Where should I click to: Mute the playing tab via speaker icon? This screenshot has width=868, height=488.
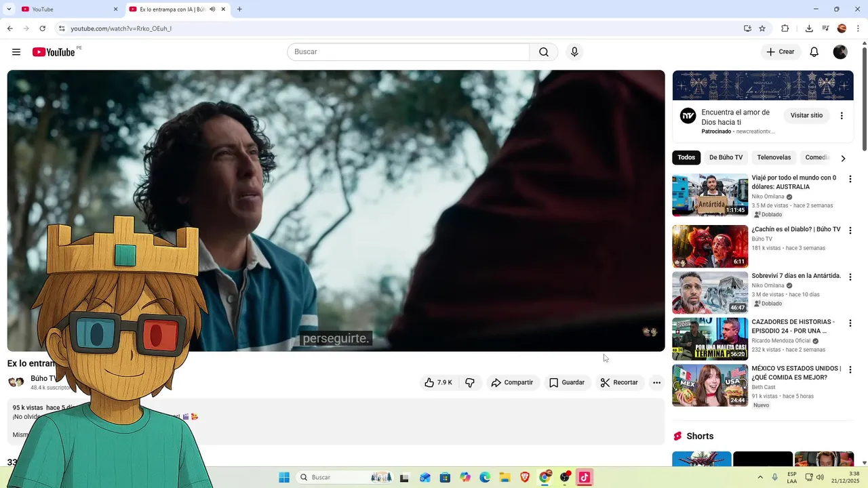(212, 9)
